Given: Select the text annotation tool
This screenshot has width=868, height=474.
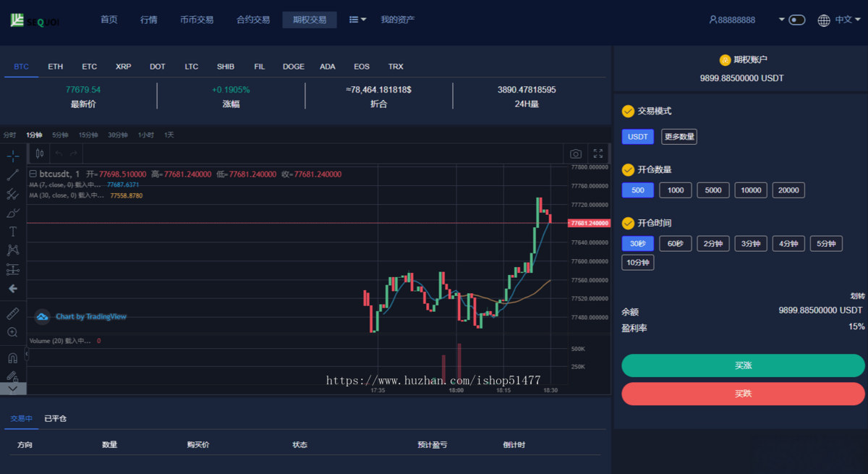Looking at the screenshot, I should tap(13, 232).
